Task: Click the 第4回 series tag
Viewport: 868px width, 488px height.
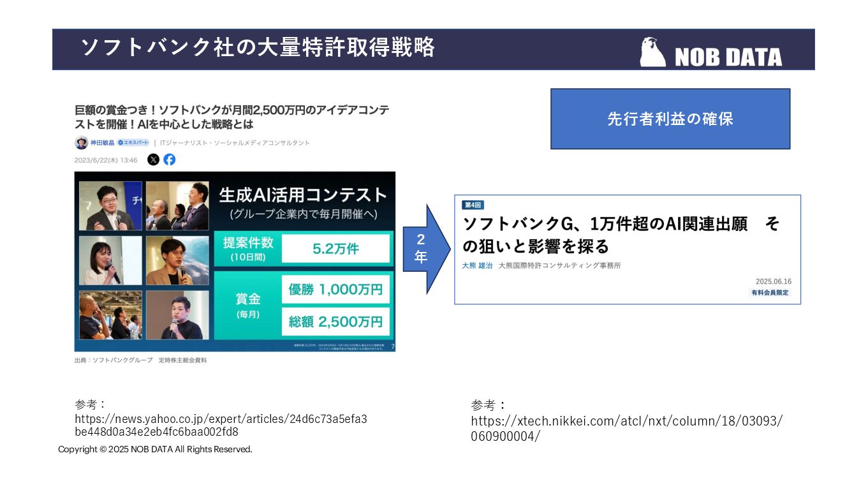Action: 473,205
